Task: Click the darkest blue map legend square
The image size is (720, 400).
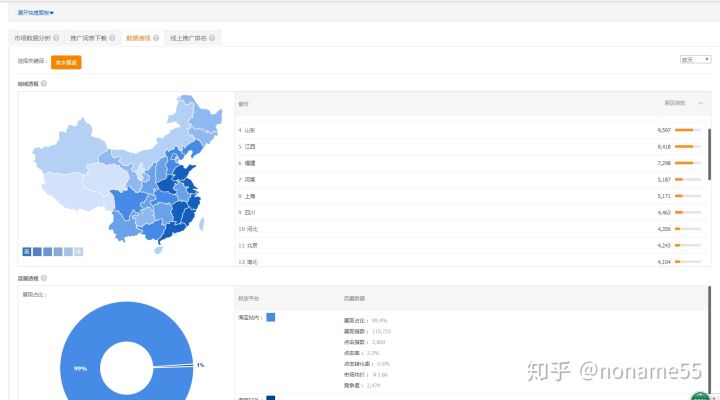Action: [27, 251]
